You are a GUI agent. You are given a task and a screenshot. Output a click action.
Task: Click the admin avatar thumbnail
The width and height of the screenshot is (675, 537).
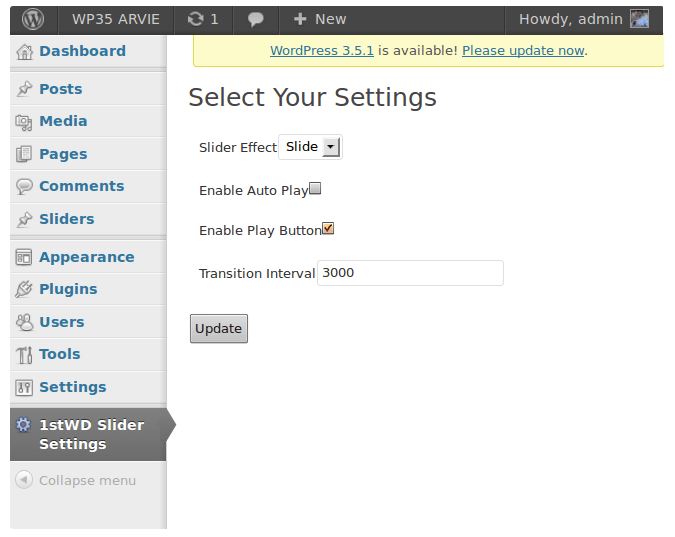click(x=639, y=19)
